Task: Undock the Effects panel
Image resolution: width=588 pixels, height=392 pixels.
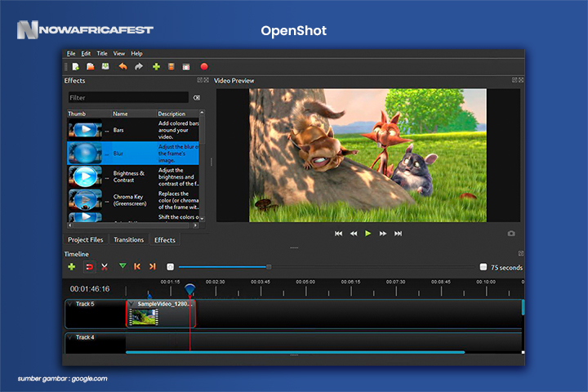Action: tap(200, 80)
